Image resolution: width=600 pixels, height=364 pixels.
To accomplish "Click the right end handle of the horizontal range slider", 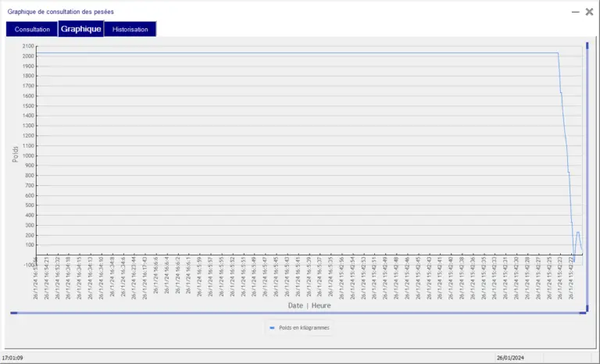I will [583, 312].
